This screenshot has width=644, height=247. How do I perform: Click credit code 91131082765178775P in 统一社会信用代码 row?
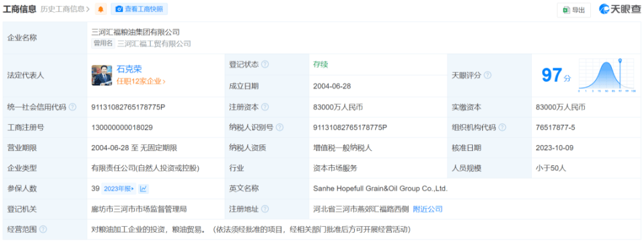point(128,107)
